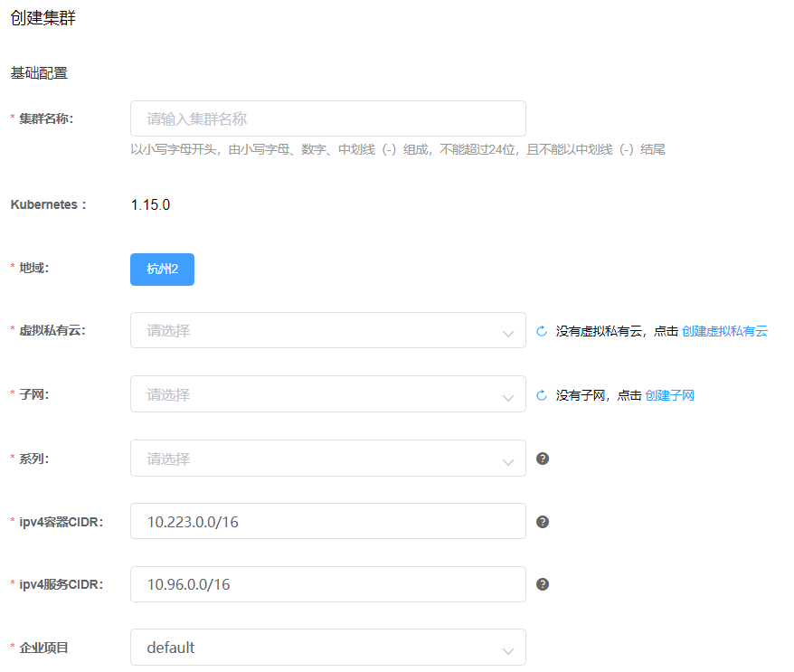Image resolution: width=794 pixels, height=672 pixels.
Task: Open the 企业项目 dropdown showing default
Action: (327, 648)
